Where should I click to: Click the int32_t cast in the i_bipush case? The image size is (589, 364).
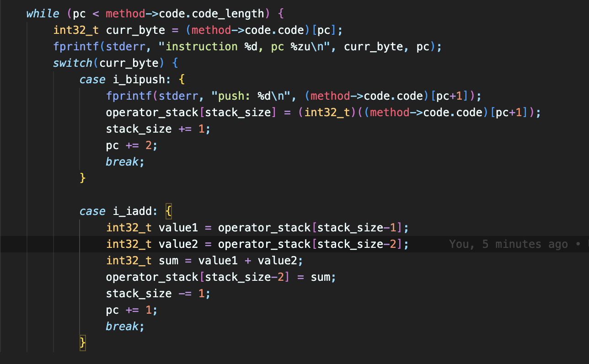pyautogui.click(x=324, y=112)
